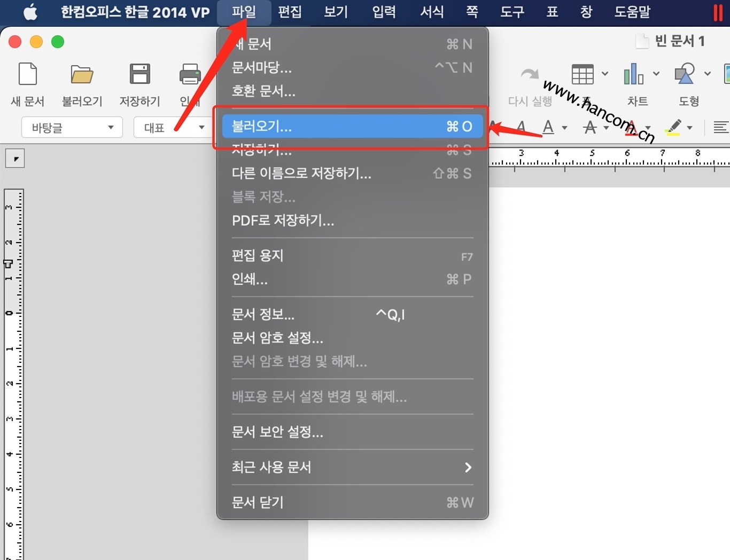Select 인쇄... menu item
This screenshot has width=730, height=560.
coord(353,279)
